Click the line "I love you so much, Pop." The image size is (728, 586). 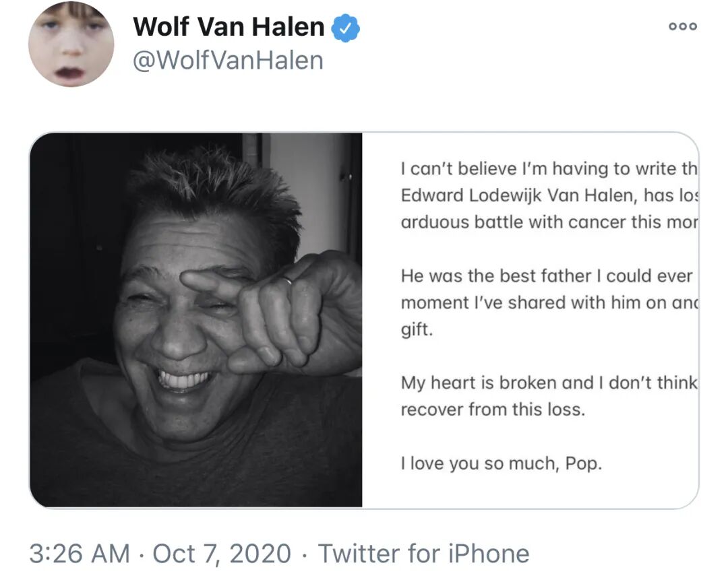pos(501,463)
